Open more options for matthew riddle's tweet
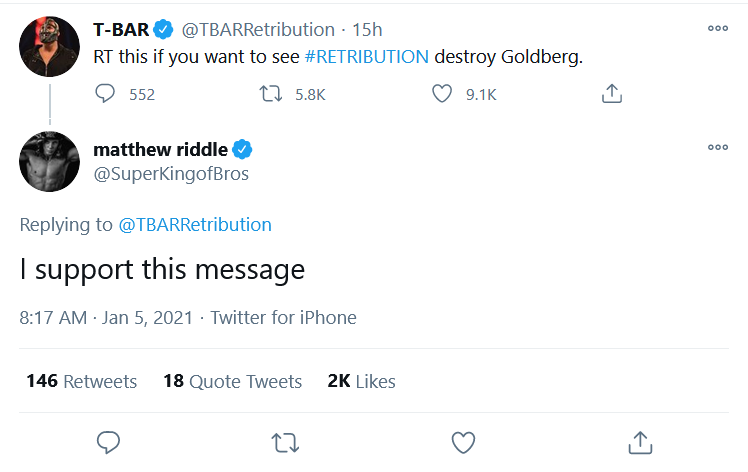748x472 pixels. pyautogui.click(x=717, y=147)
